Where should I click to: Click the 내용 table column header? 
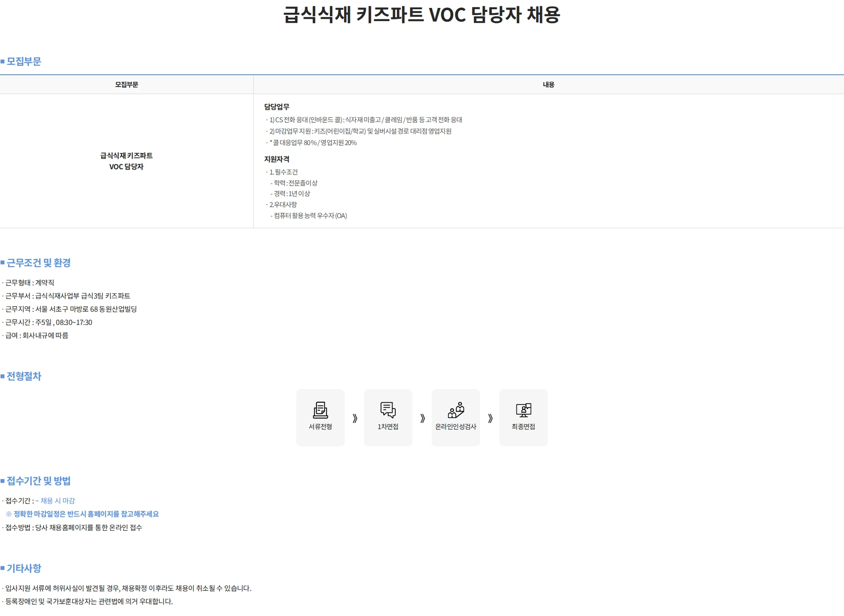click(x=549, y=84)
